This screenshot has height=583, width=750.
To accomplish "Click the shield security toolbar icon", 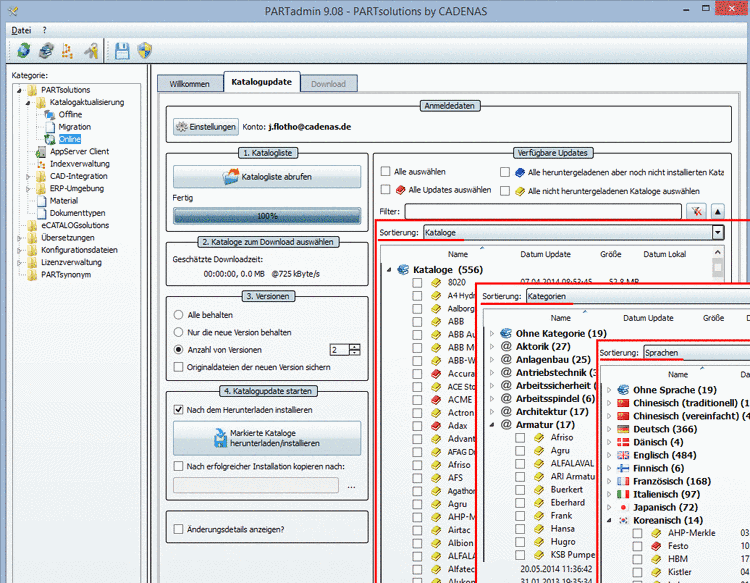I will tap(145, 50).
